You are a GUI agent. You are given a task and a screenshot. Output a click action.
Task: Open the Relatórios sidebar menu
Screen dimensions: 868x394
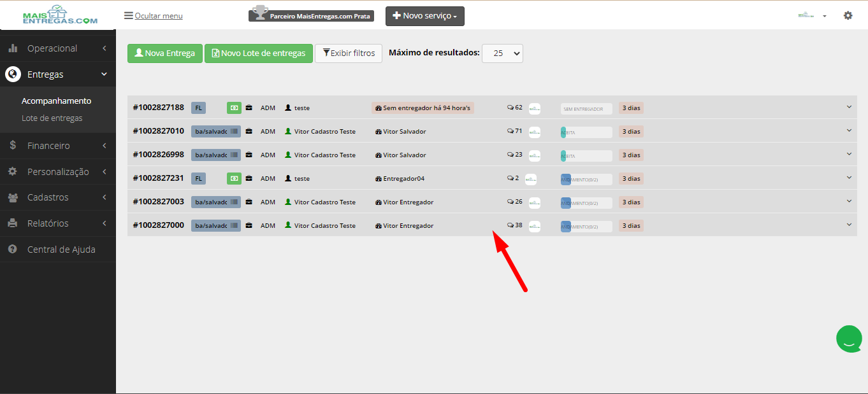point(58,223)
